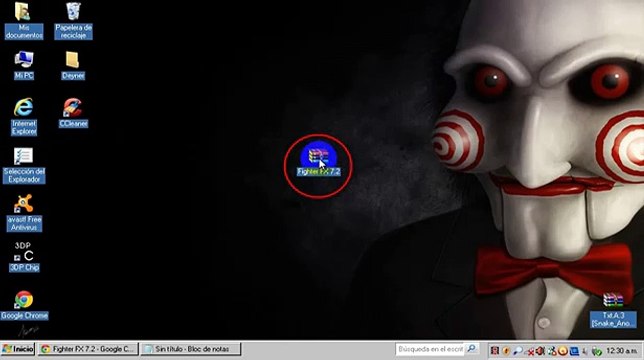Select the Txt.A.3 Snake_Ano archive icon
The image size is (644, 360).
613,310
